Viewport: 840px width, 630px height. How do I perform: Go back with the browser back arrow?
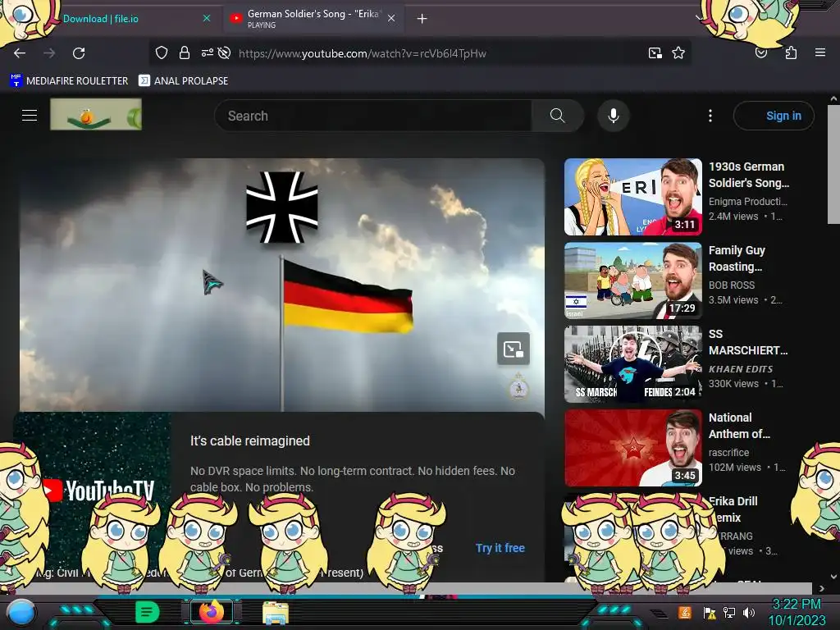pyautogui.click(x=20, y=53)
